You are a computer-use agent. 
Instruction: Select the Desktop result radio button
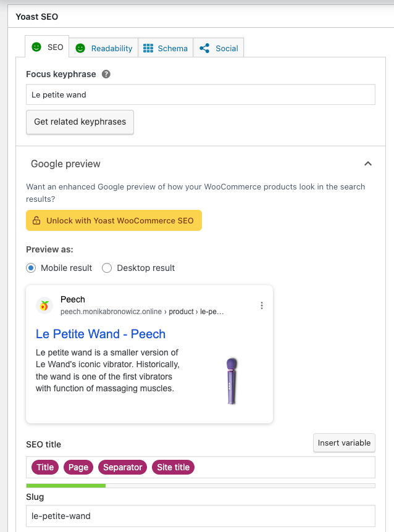point(107,268)
